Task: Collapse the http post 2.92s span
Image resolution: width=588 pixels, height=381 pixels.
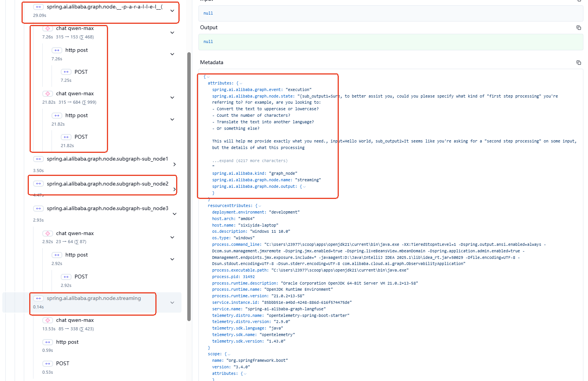Action: (x=172, y=259)
